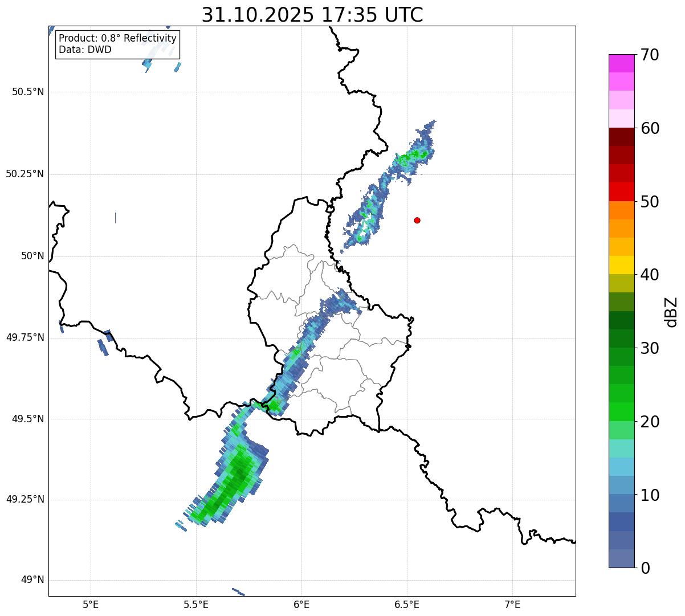Click the dark maroon colorbar segment below 60
The height and width of the screenshot is (616, 685).
click(x=621, y=137)
